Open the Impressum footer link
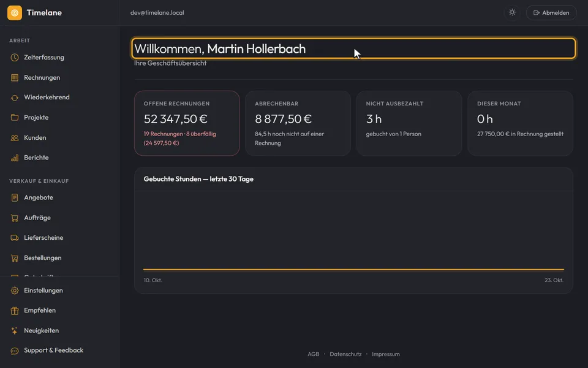588x368 pixels. (x=385, y=354)
